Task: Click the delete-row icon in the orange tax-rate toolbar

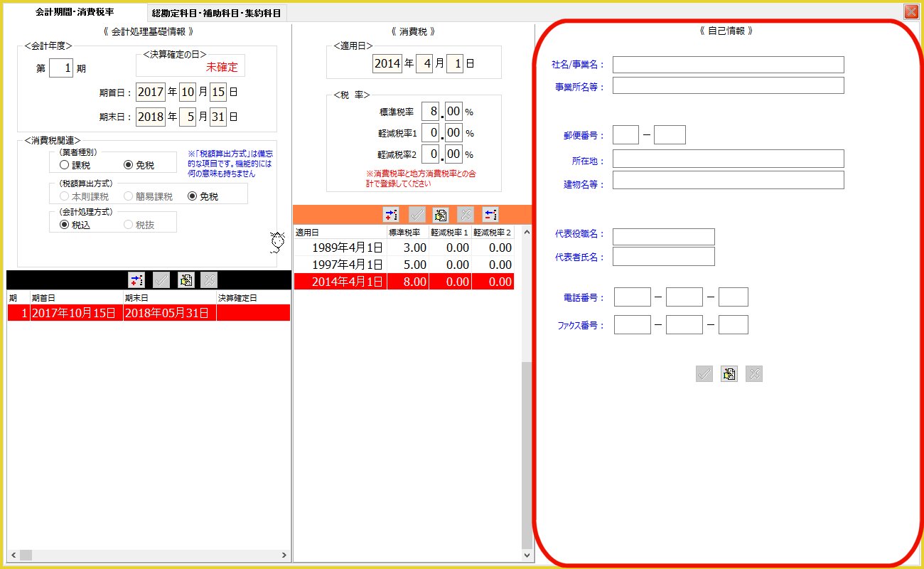Action: (490, 215)
